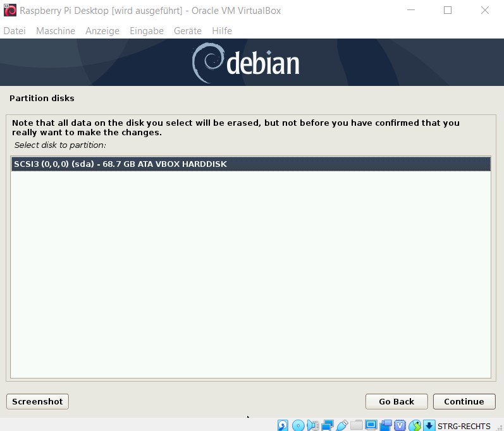Maximize the VirtualBox window
504x431 pixels.
pyautogui.click(x=448, y=10)
